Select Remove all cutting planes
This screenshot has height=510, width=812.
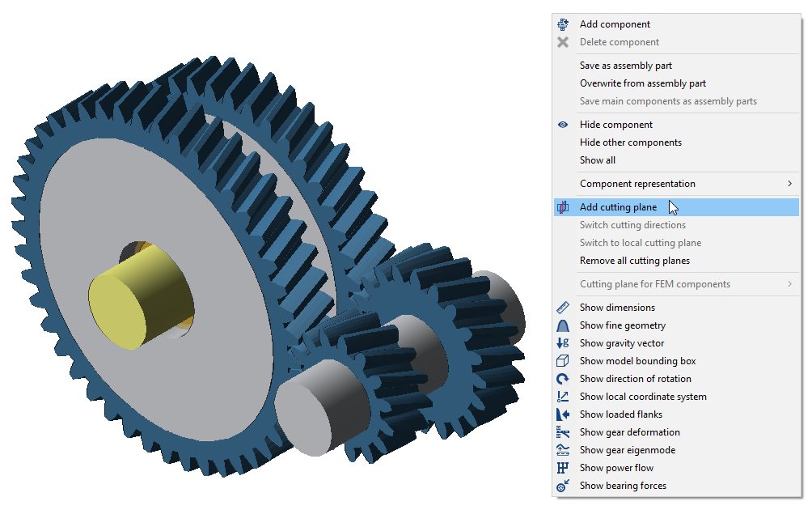coord(634,261)
